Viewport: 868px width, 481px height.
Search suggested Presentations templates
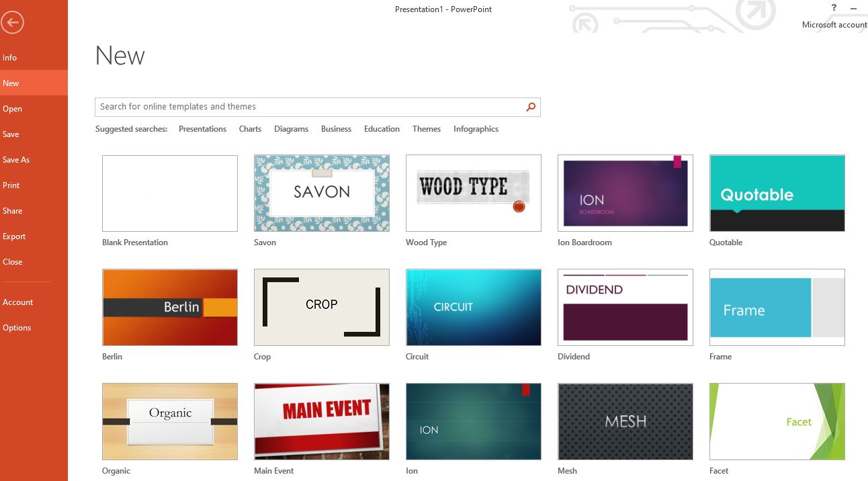click(x=202, y=129)
